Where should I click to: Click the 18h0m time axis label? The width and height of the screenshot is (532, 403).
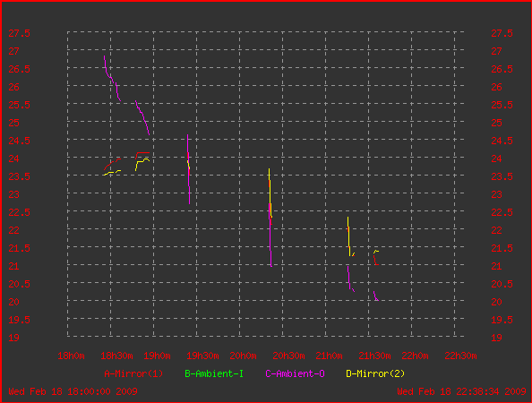tap(72, 356)
